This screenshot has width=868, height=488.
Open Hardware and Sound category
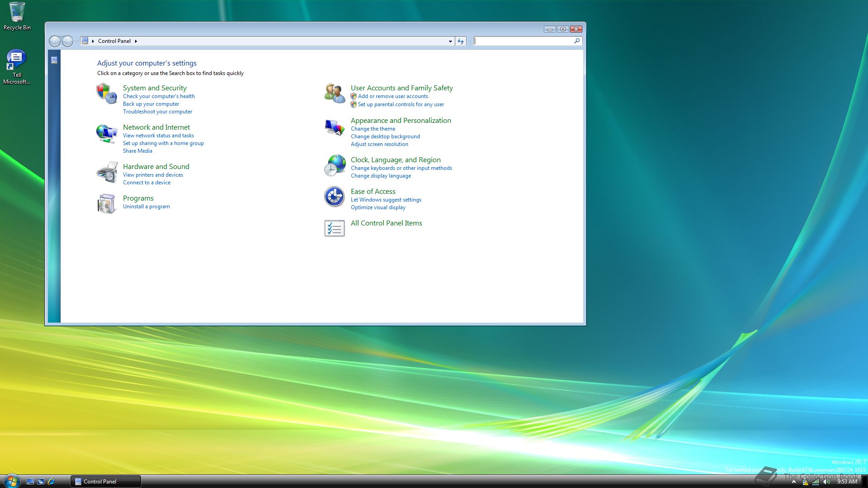(156, 167)
